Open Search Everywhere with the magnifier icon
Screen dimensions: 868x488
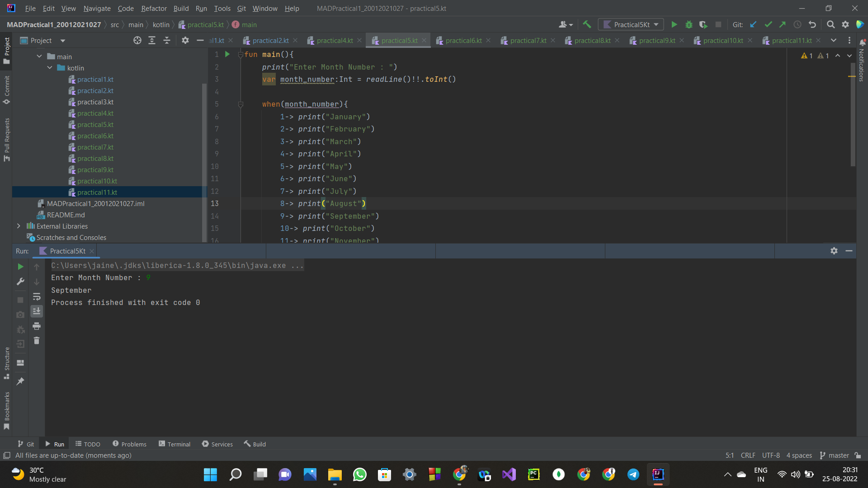(x=830, y=24)
